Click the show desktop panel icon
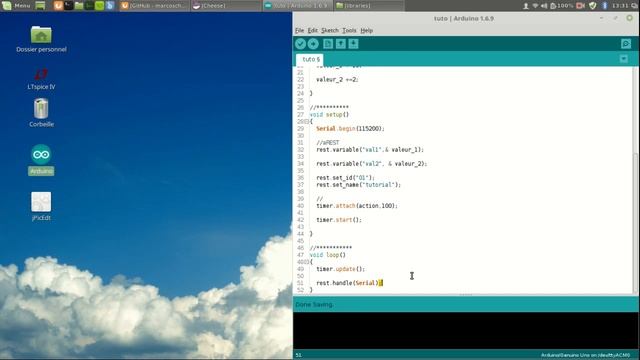The height and width of the screenshot is (360, 640). click(x=40, y=6)
